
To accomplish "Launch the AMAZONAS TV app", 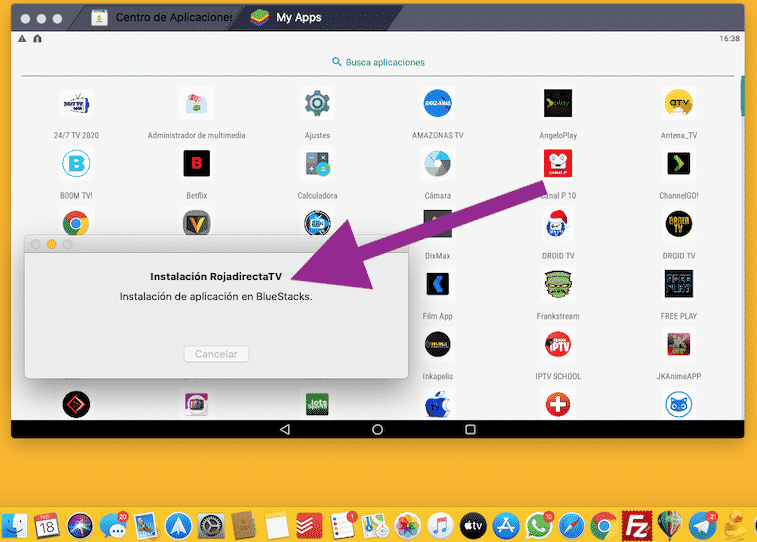I will [437, 104].
